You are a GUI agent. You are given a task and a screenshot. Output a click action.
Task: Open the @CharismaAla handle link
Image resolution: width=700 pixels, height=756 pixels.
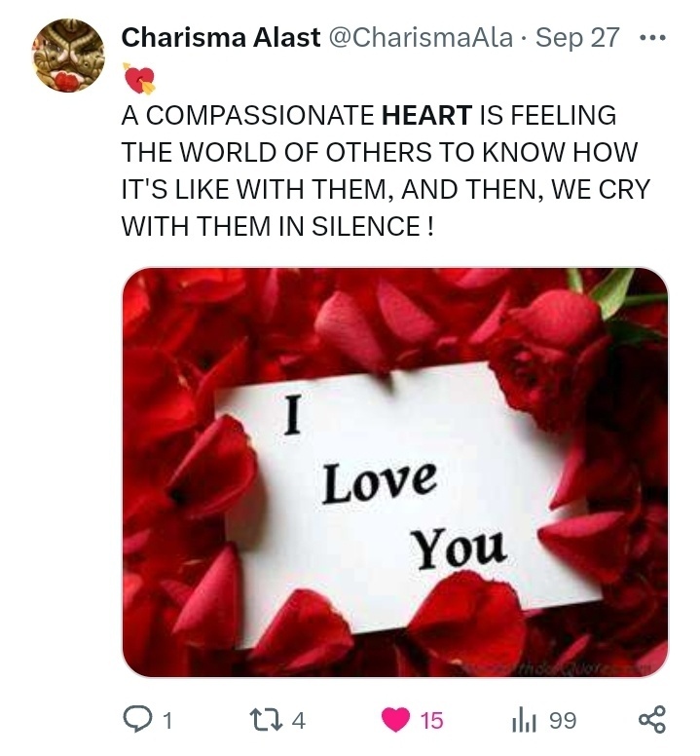tap(421, 37)
